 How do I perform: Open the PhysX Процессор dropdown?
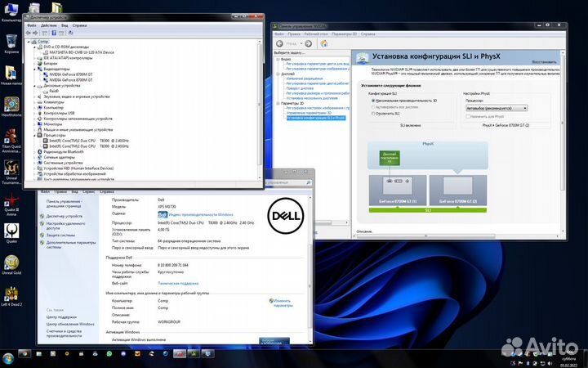(x=497, y=108)
